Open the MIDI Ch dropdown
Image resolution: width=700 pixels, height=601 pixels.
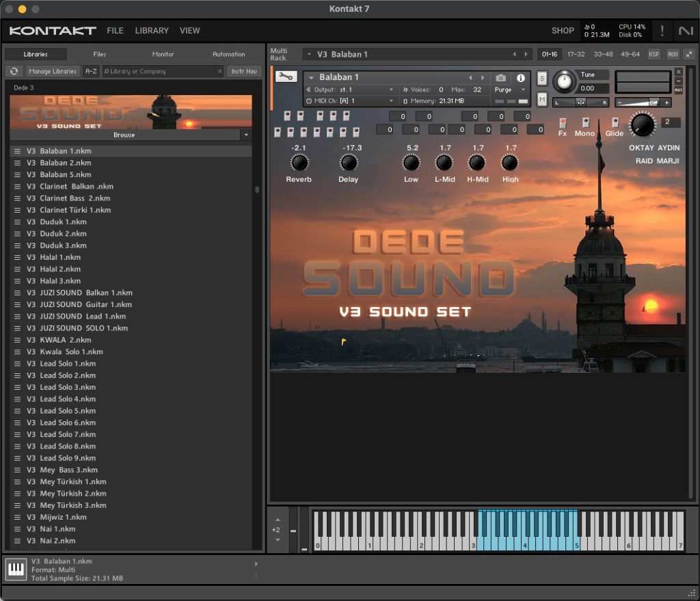click(391, 101)
